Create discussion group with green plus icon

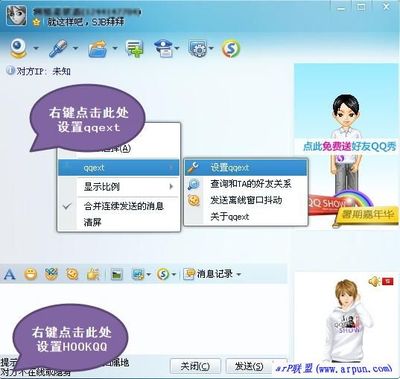point(135,49)
